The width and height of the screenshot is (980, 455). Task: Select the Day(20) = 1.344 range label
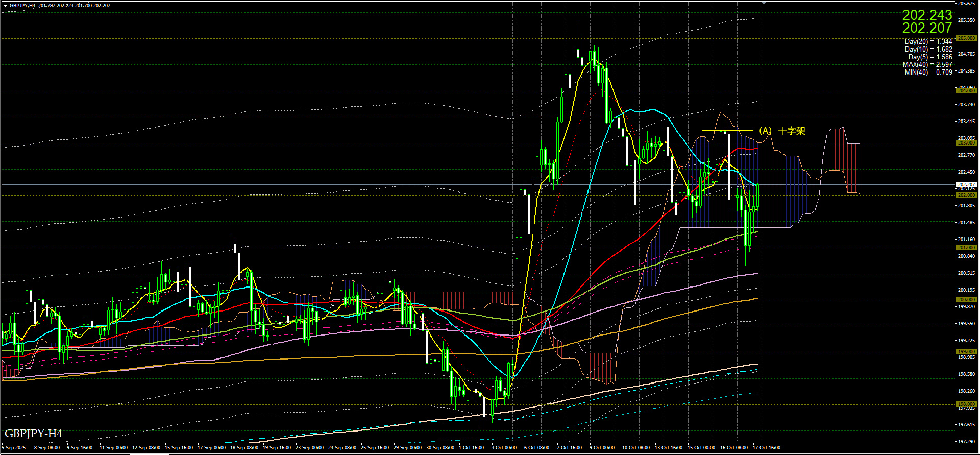tap(928, 42)
